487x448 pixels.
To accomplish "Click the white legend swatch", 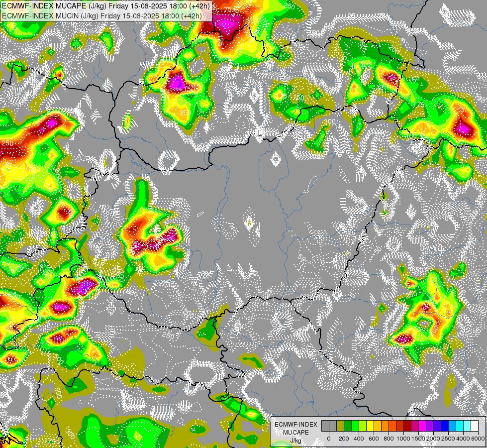I will (x=475, y=426).
